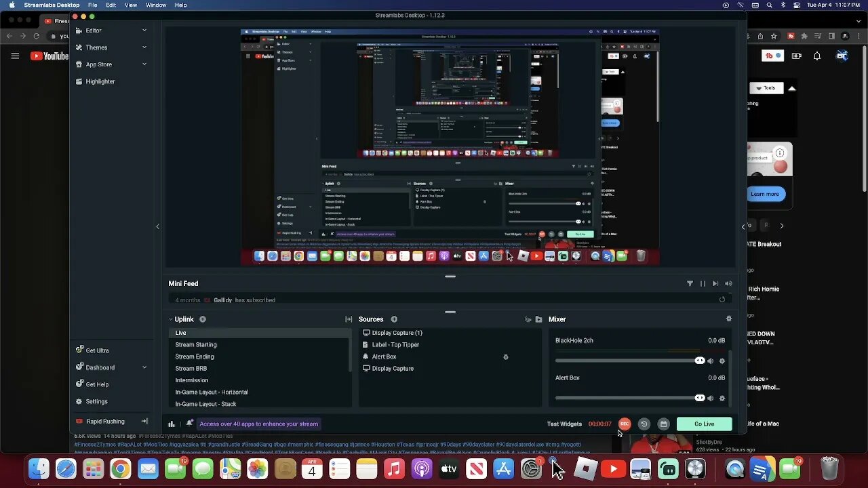Open Alert Box audio settings gear
The width and height of the screenshot is (868, 488).
pyautogui.click(x=722, y=399)
